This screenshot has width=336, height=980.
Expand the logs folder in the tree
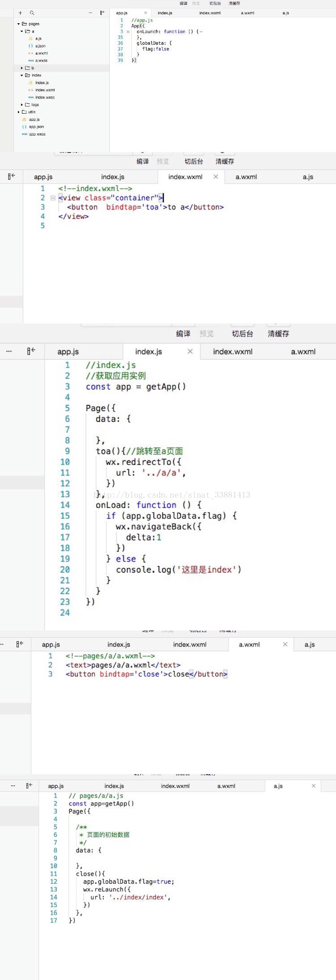(x=22, y=105)
